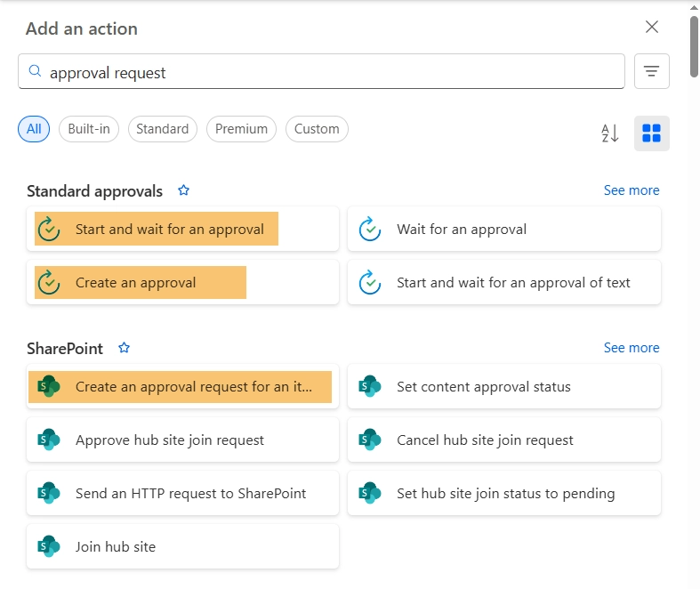Expand See more for SharePoint
700x589 pixels.
(x=632, y=348)
